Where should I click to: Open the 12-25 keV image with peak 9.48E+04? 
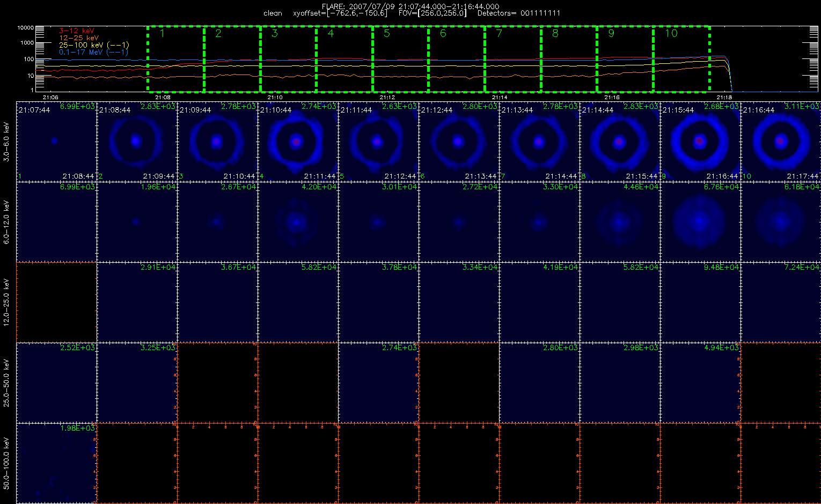tap(700, 302)
